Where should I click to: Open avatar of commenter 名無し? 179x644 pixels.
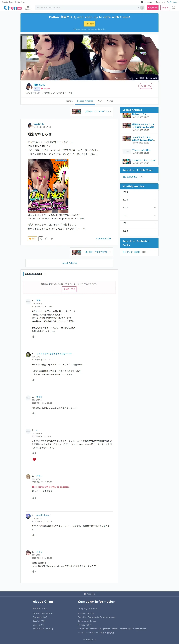click(28, 477)
